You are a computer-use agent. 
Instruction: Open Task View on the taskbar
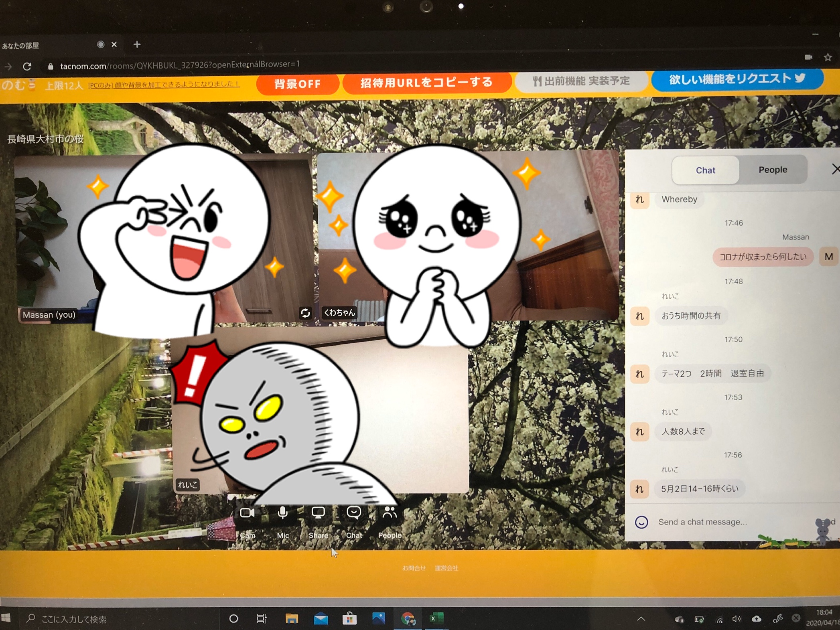(x=262, y=619)
